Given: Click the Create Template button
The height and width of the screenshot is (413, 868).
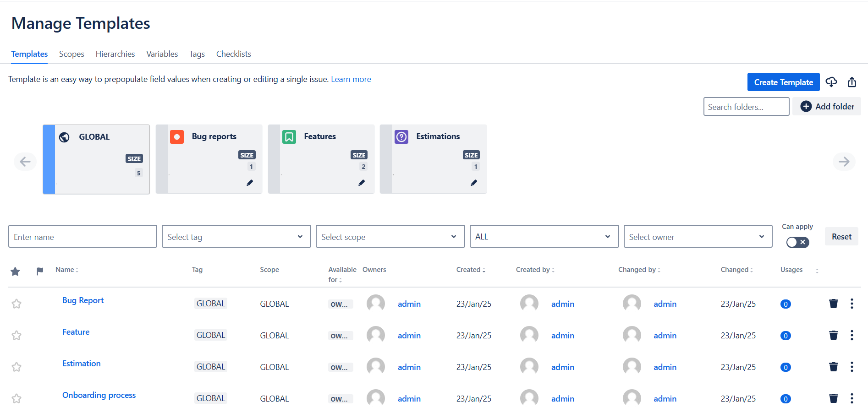Looking at the screenshot, I should pyautogui.click(x=783, y=82).
